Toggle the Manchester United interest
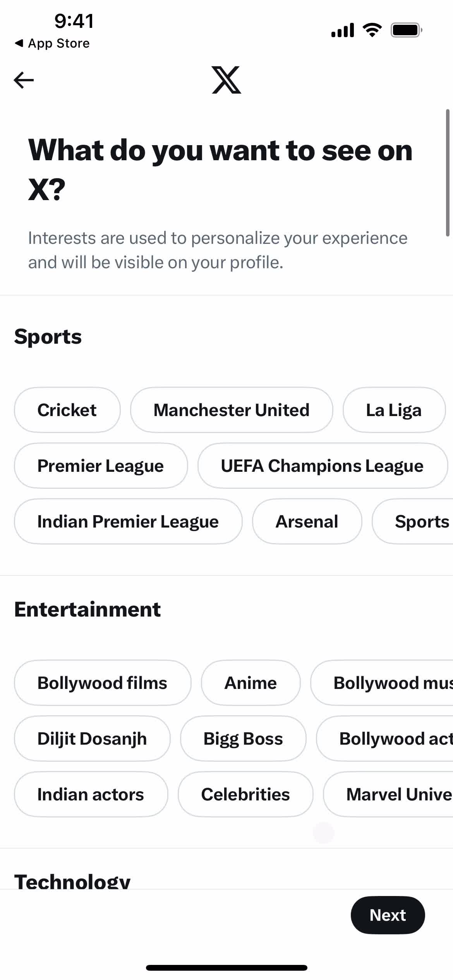The width and height of the screenshot is (453, 980). click(x=231, y=410)
